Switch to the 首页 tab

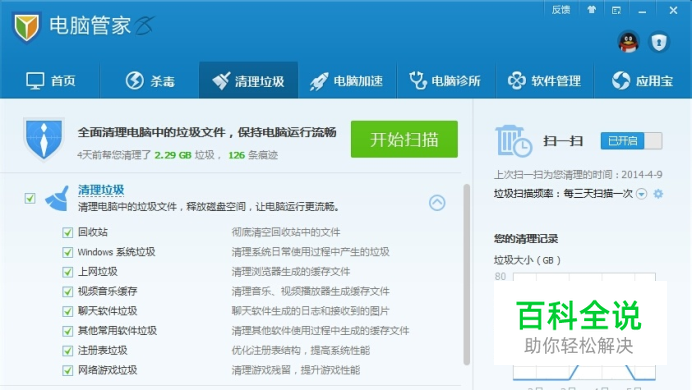tap(50, 81)
